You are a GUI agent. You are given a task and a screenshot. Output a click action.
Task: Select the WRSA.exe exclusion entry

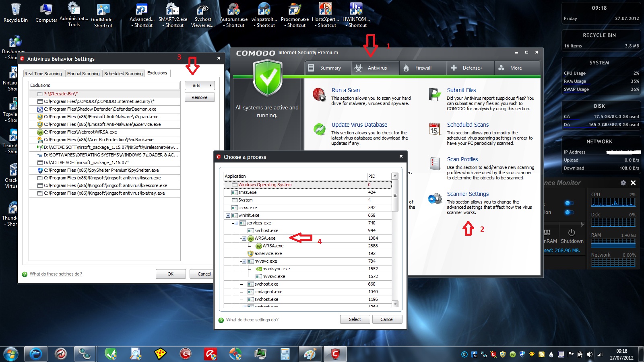[105, 132]
